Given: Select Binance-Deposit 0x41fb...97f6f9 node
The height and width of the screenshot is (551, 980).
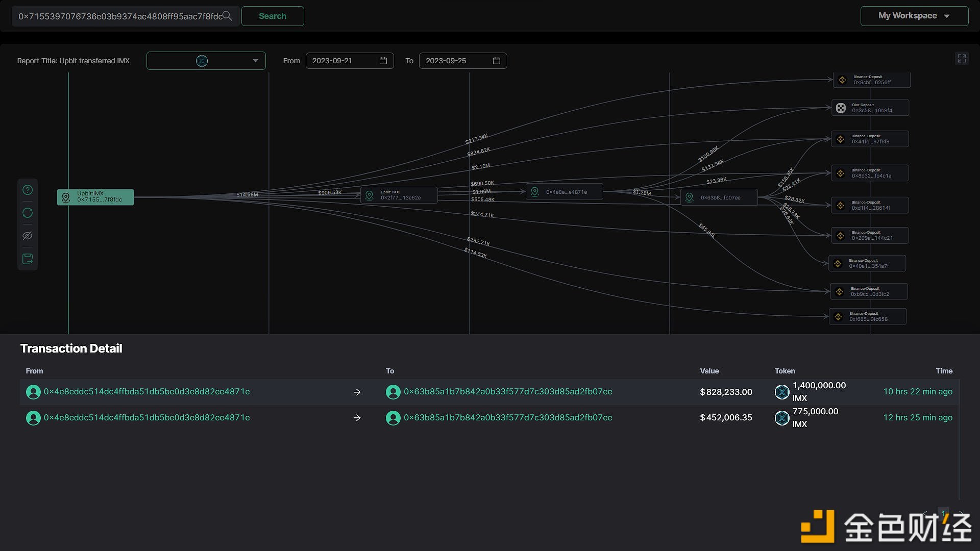Looking at the screenshot, I should click(x=870, y=139).
